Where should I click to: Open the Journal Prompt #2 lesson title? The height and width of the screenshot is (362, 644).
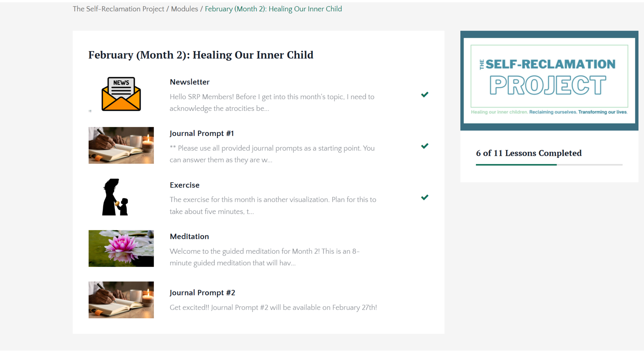(x=202, y=293)
